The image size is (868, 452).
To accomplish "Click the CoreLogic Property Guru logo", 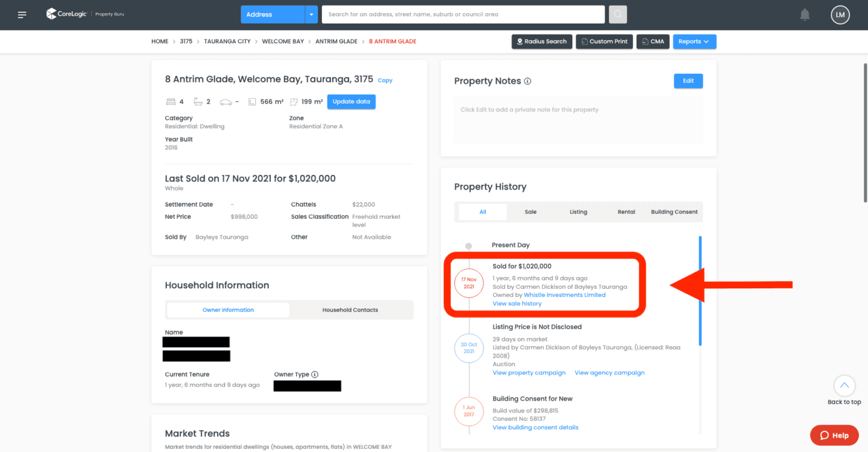I will click(x=86, y=14).
